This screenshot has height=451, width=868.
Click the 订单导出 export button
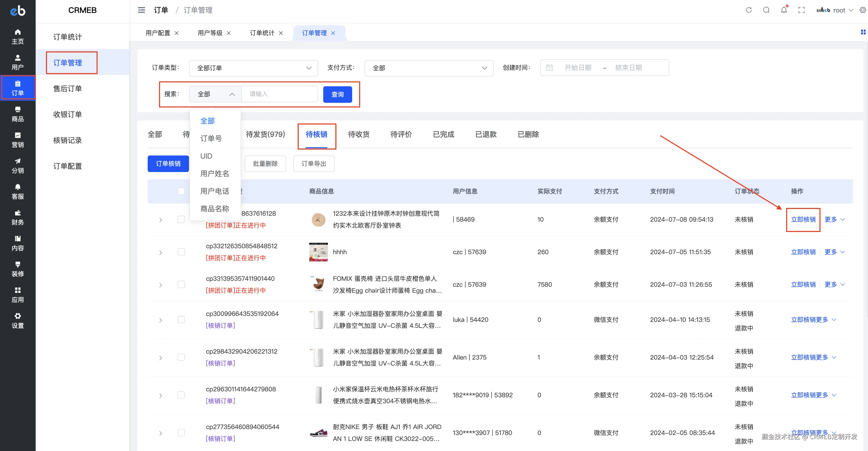tap(313, 164)
